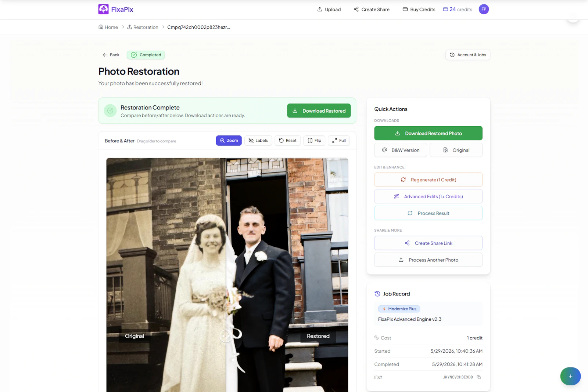This screenshot has height=392, width=588.
Task: Open the FP user avatar menu
Action: [484, 9]
